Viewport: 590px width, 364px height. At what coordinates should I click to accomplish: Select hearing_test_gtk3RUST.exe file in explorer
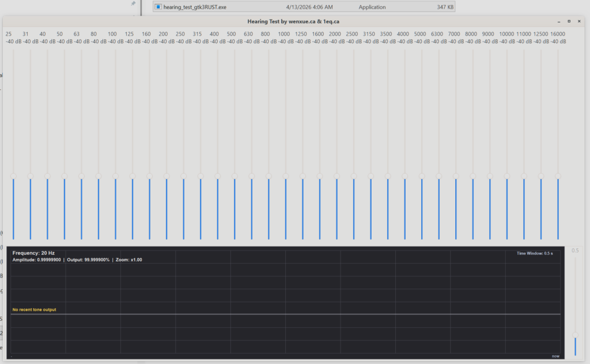click(x=195, y=7)
